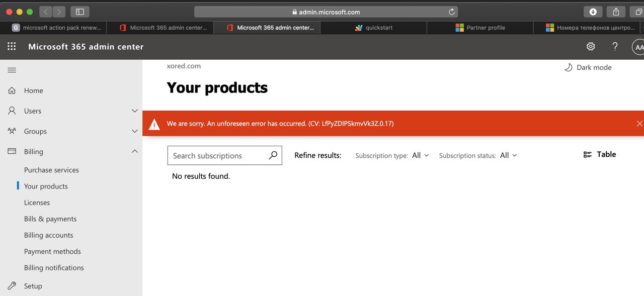This screenshot has height=296, width=644.
Task: Click the Dark mode moon icon
Action: pyautogui.click(x=568, y=67)
